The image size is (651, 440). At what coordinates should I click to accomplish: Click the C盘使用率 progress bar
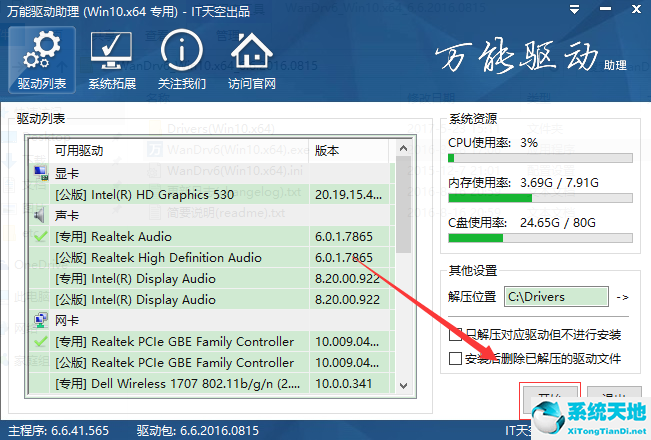pyautogui.click(x=540, y=238)
